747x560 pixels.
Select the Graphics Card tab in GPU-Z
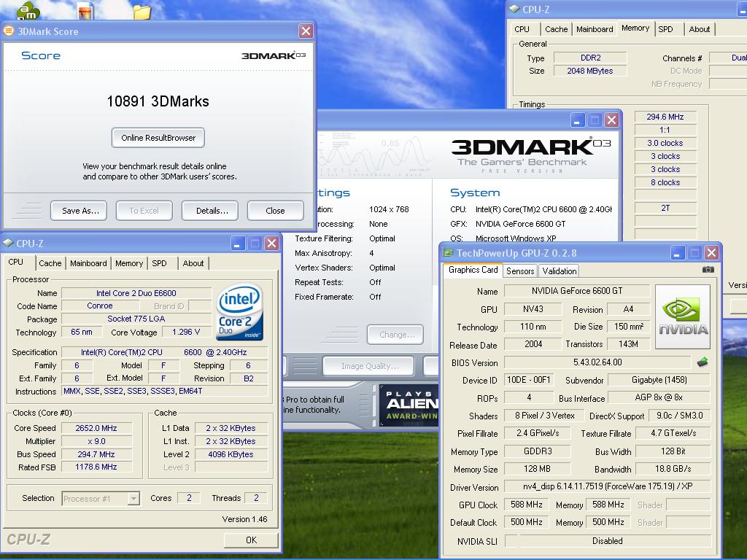473,270
